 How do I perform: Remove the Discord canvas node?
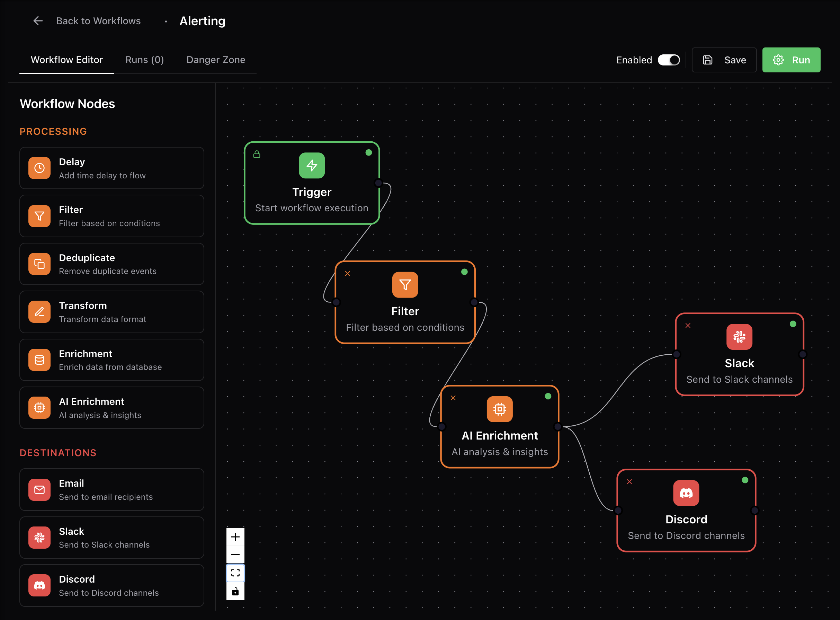629,482
